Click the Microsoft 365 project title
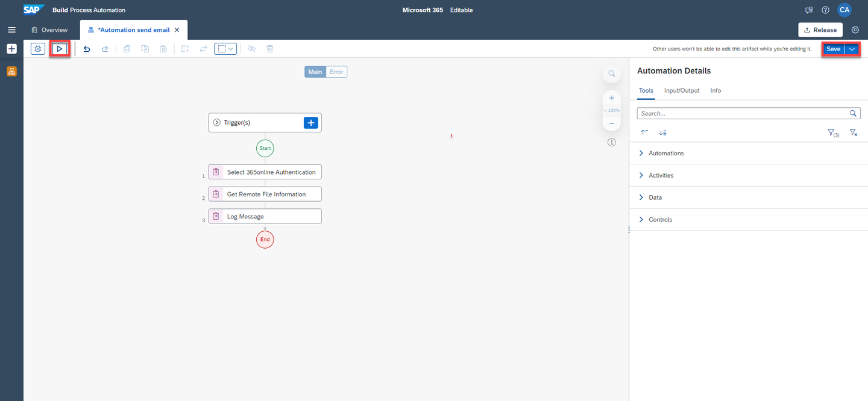The height and width of the screenshot is (401, 868). pos(423,10)
